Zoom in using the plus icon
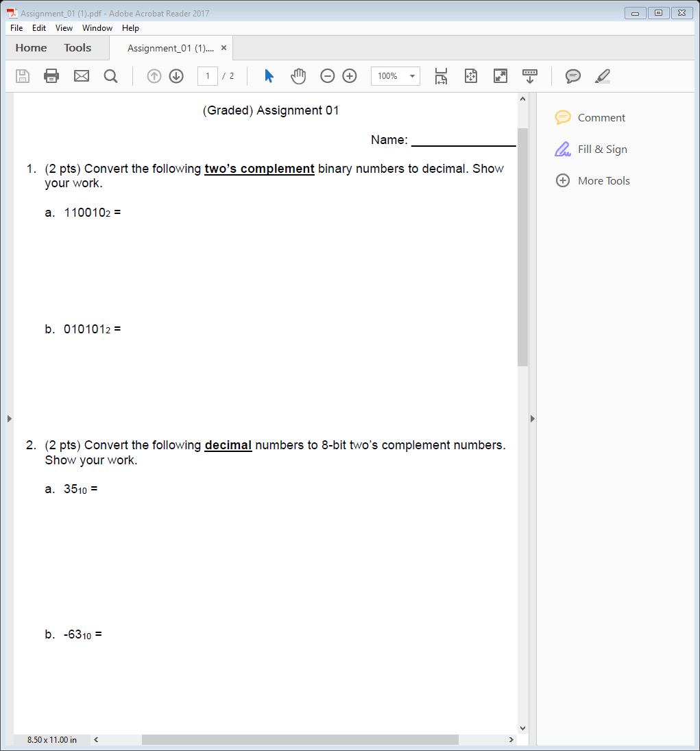Viewport: 700px width, 751px height. [349, 76]
